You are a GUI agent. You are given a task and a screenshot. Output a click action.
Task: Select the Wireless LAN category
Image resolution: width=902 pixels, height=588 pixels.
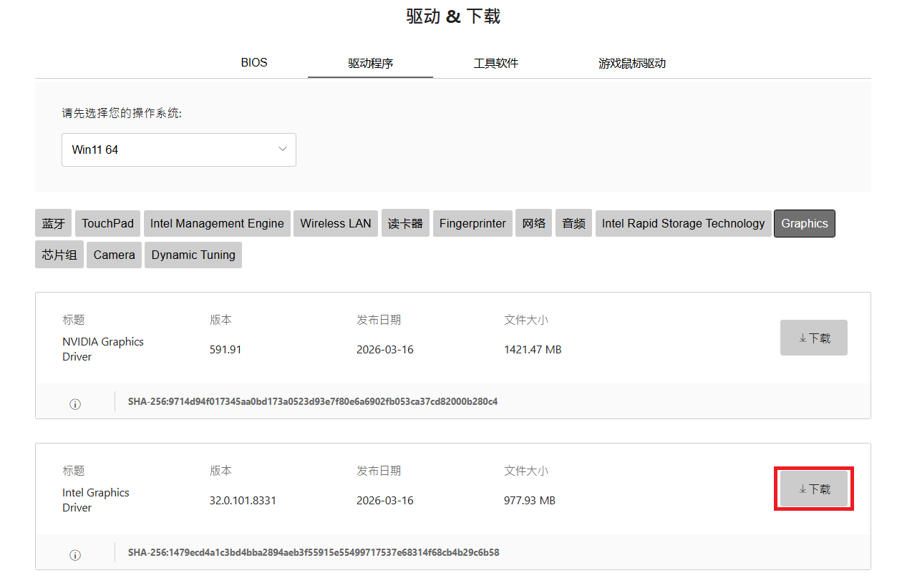336,223
